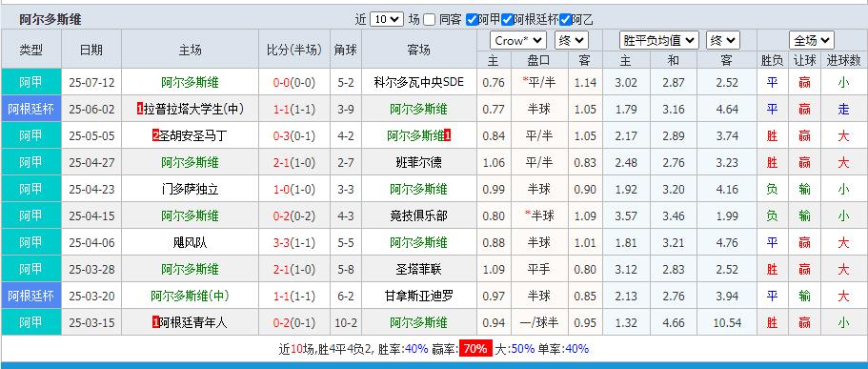Screen dimensions: 868x369
Task: Open the Crow* odds company dropdown
Action: 518,40
